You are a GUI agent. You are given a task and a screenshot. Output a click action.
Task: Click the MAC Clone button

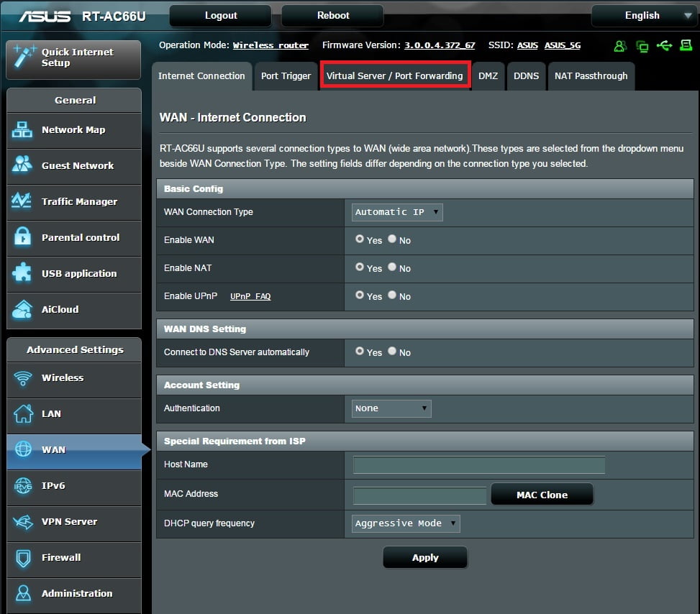click(542, 495)
